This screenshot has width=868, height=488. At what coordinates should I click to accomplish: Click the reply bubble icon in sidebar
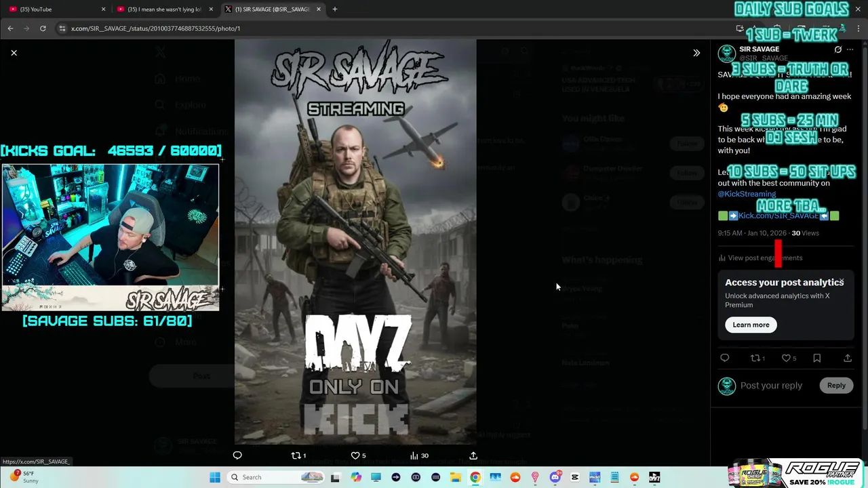[725, 358]
